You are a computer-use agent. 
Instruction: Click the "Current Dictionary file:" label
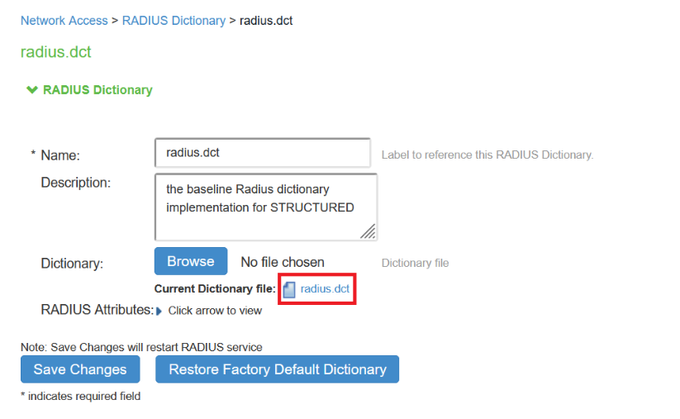tap(215, 289)
